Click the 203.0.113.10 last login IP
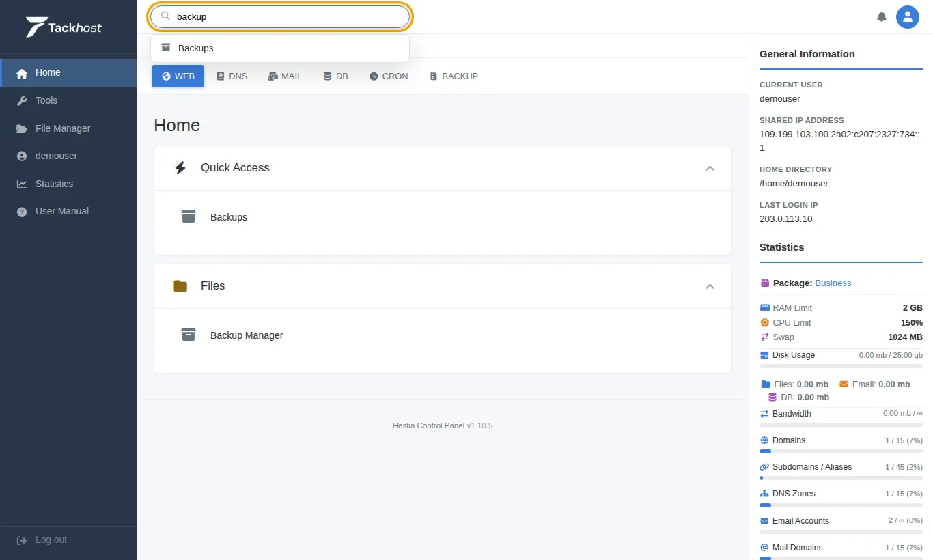933x560 pixels. pos(785,219)
